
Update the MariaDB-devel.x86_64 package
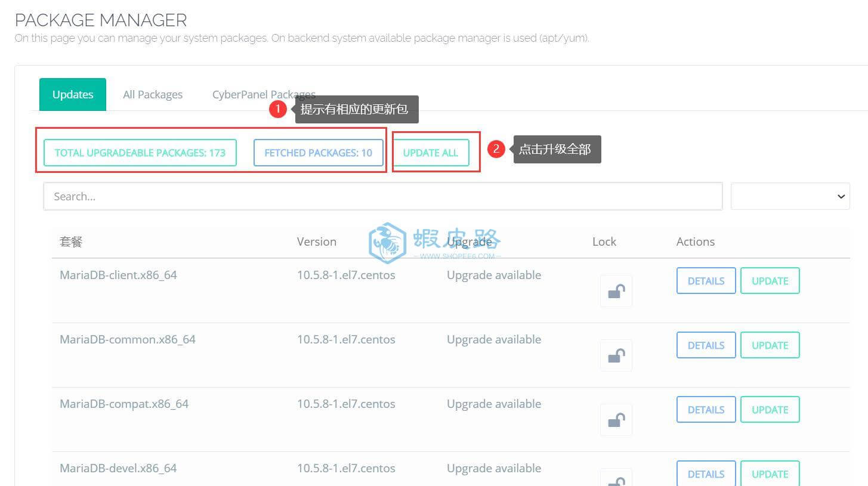(x=770, y=473)
